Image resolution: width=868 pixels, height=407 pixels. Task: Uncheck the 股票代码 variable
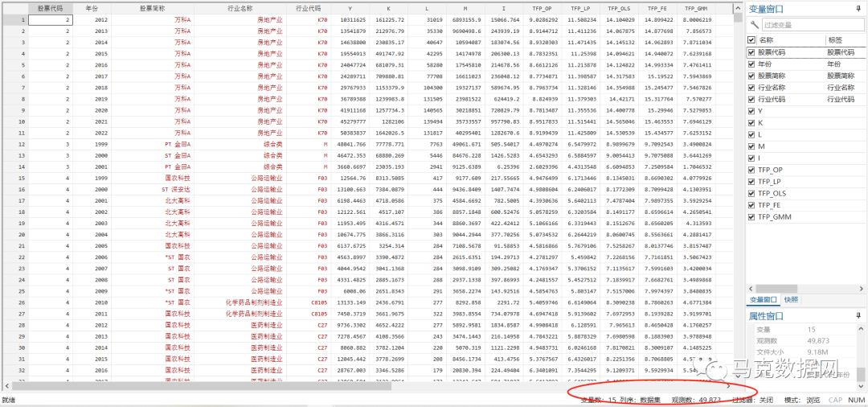(751, 52)
